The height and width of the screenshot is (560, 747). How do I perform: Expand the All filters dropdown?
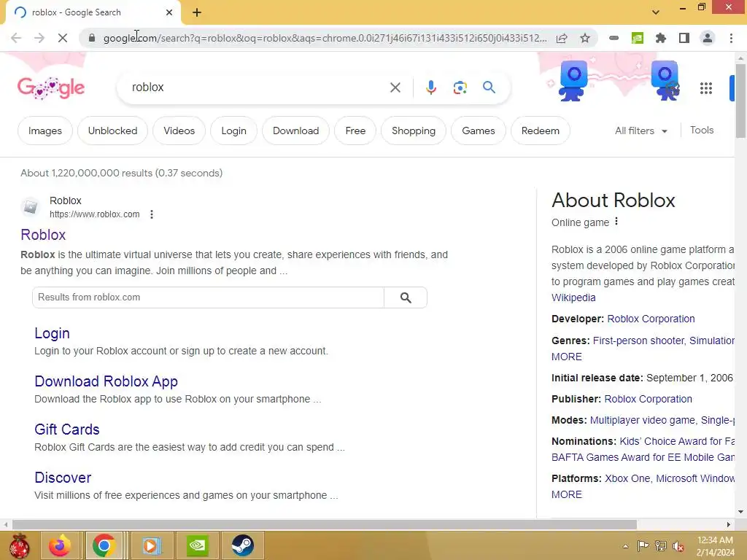coord(640,131)
